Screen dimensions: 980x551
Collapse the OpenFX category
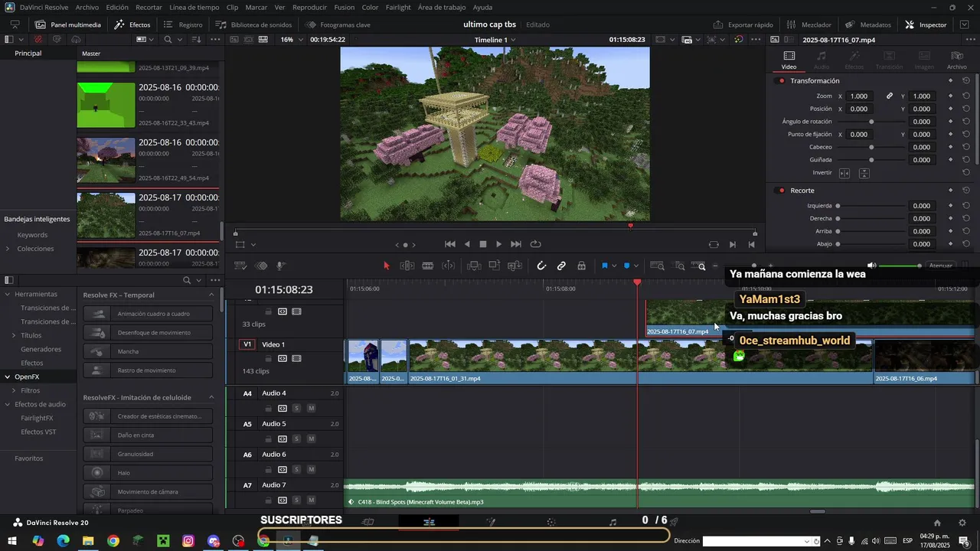pyautogui.click(x=7, y=377)
